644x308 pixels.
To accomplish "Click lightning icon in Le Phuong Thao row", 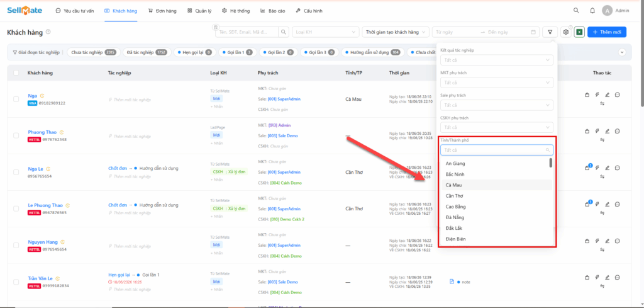I will [x=597, y=204].
